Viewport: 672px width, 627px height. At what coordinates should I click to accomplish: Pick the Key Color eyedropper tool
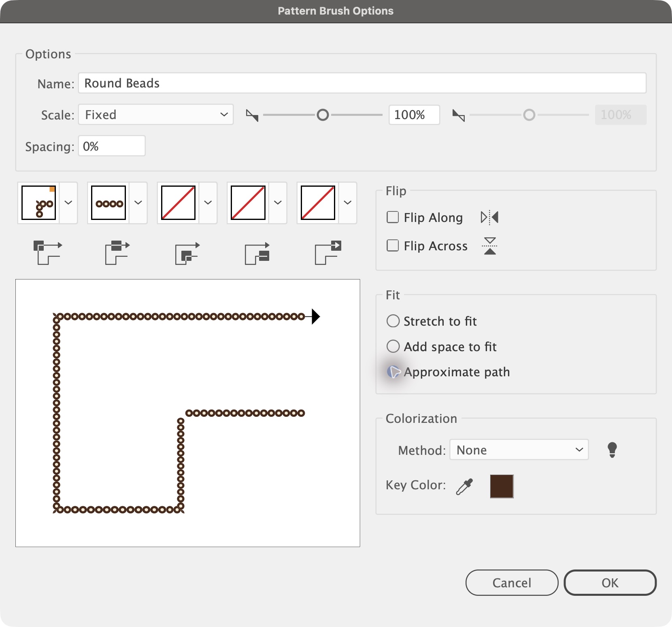[464, 486]
